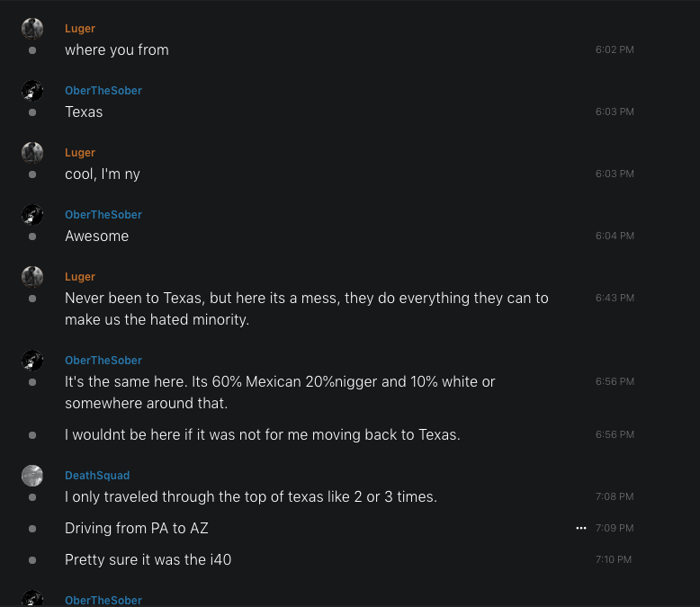The image size is (700, 607).
Task: Select OberTheSober's avatar above "Awesome"
Action: click(x=32, y=214)
